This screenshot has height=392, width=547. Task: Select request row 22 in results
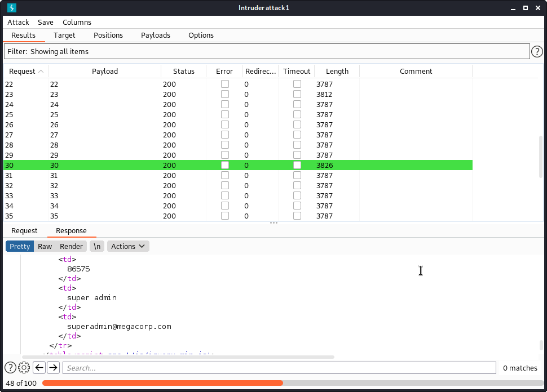[x=238, y=84]
